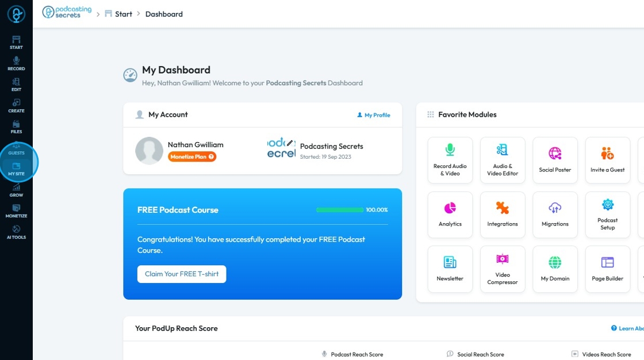Screen dimensions: 644x360
Task: Go to My Site in sidebar
Action: click(16, 169)
